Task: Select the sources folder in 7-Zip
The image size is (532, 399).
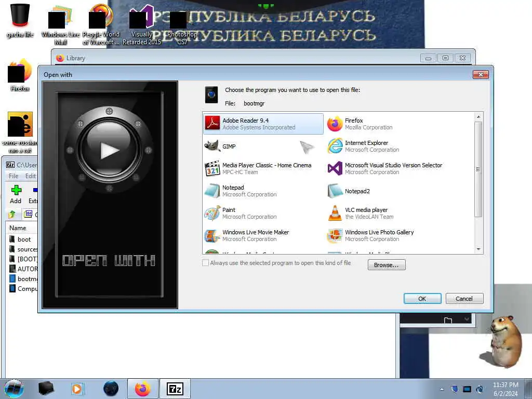Action: 24,249
